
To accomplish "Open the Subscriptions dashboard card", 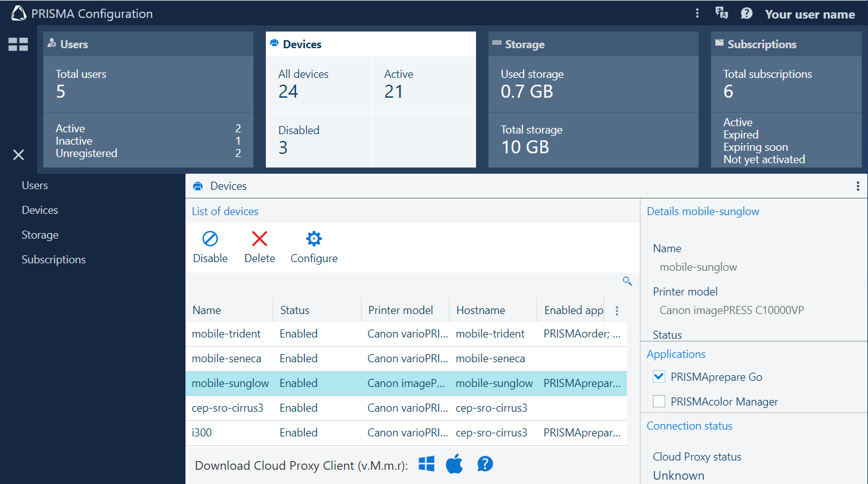I will click(x=786, y=100).
